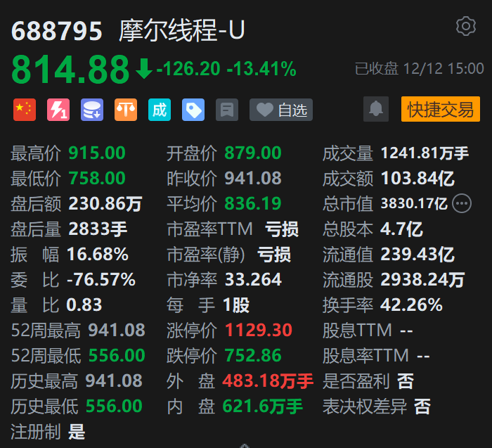The width and height of the screenshot is (492, 448).
Task: Click the pink lightning Level-1 quote icon
Action: 58,110
